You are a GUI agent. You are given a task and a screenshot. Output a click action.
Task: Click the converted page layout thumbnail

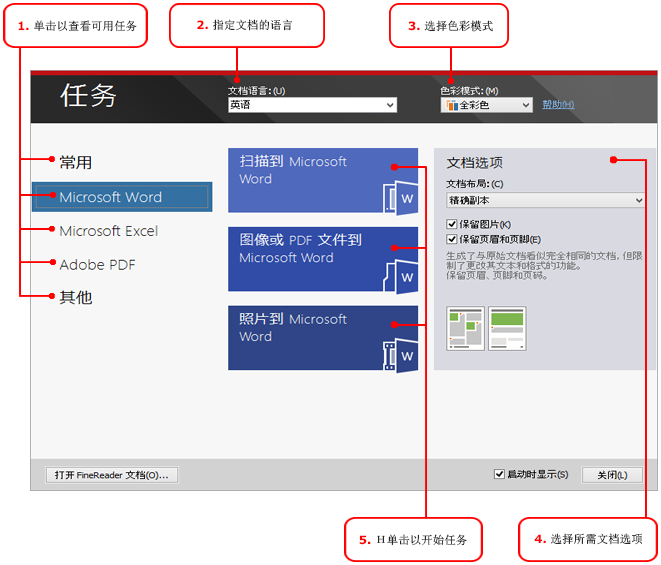[507, 328]
